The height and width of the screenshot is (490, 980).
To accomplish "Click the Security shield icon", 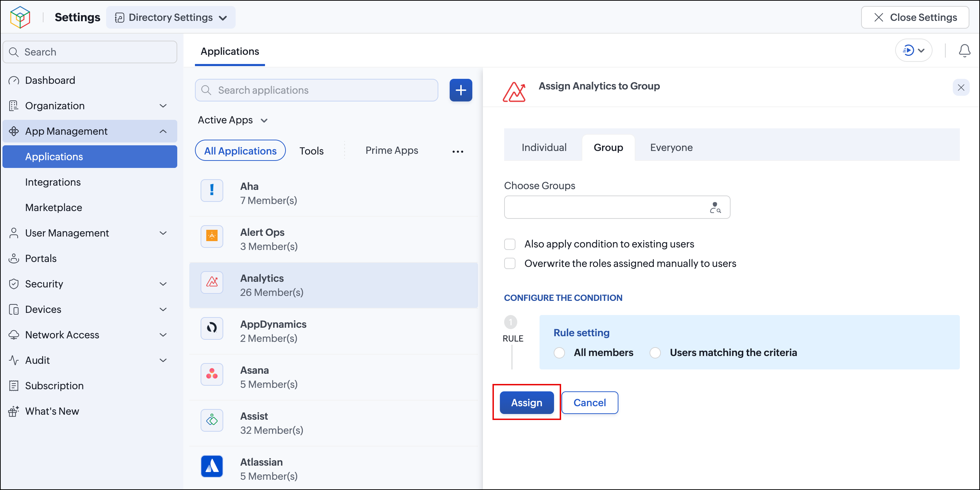I will 14,284.
